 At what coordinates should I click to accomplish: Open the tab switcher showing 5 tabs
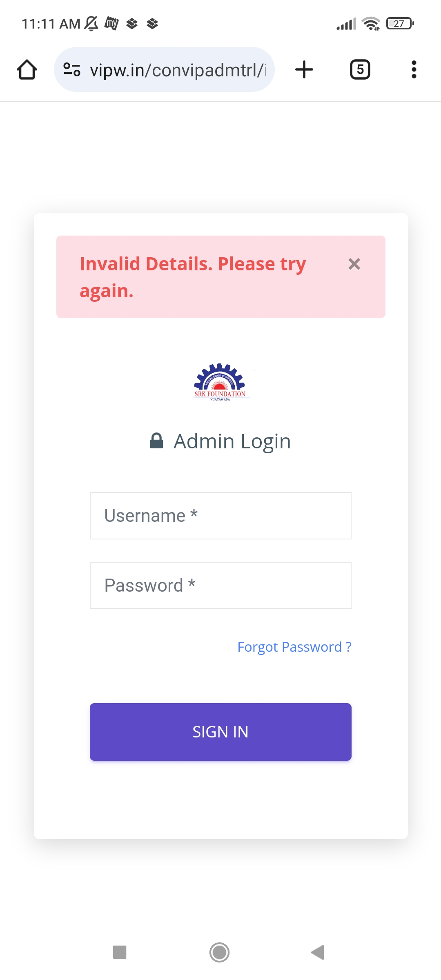click(360, 69)
